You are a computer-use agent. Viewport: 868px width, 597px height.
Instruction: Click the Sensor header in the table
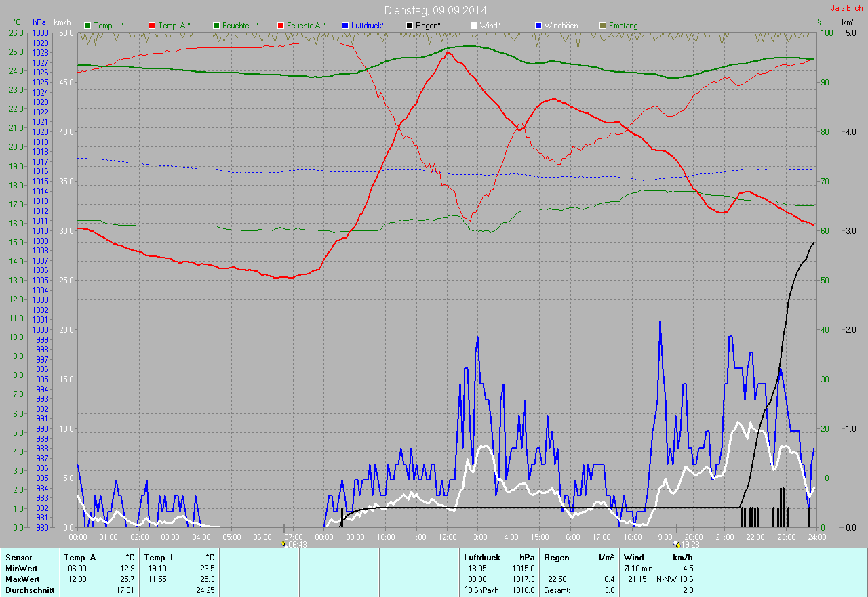[18, 558]
